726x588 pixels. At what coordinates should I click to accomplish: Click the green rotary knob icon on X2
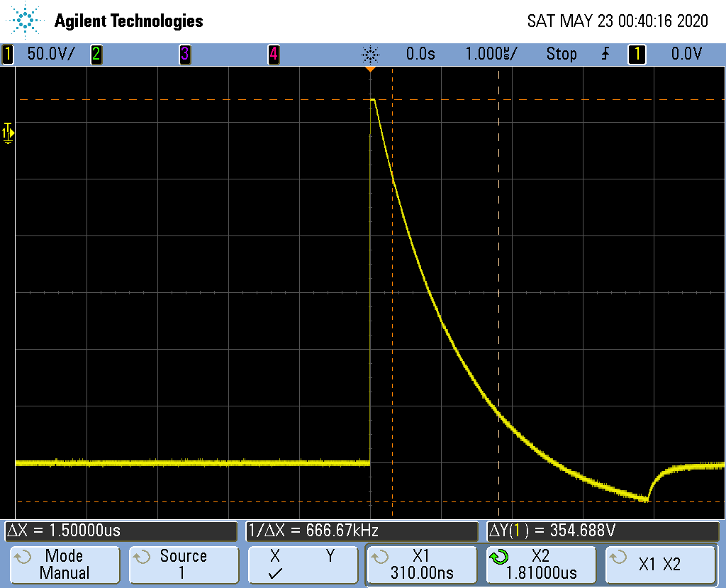498,558
